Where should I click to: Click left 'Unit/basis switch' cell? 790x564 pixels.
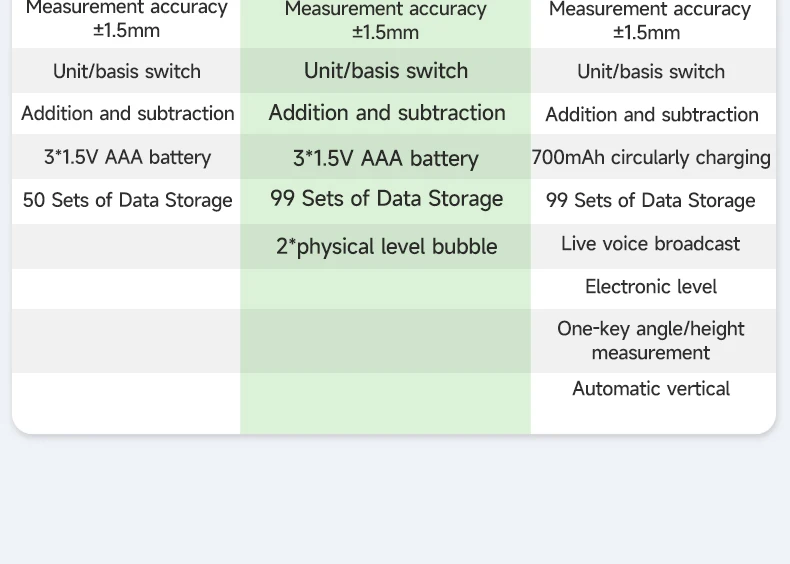pos(126,72)
